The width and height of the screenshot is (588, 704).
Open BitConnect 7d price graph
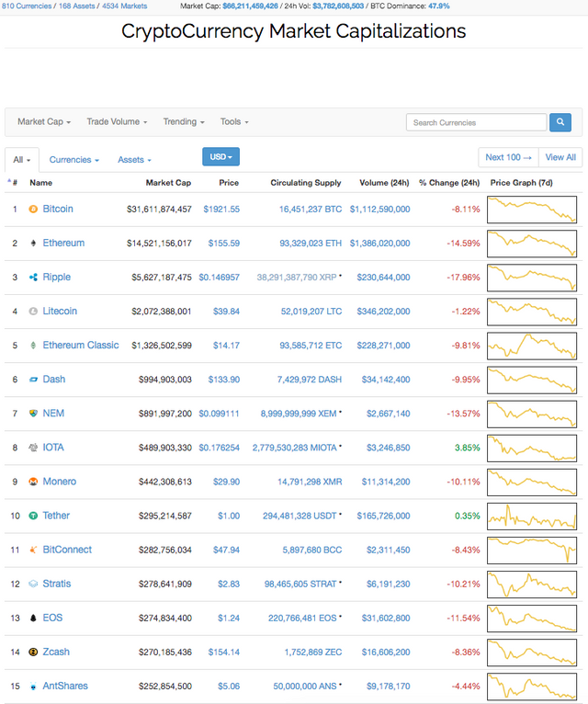pyautogui.click(x=532, y=551)
